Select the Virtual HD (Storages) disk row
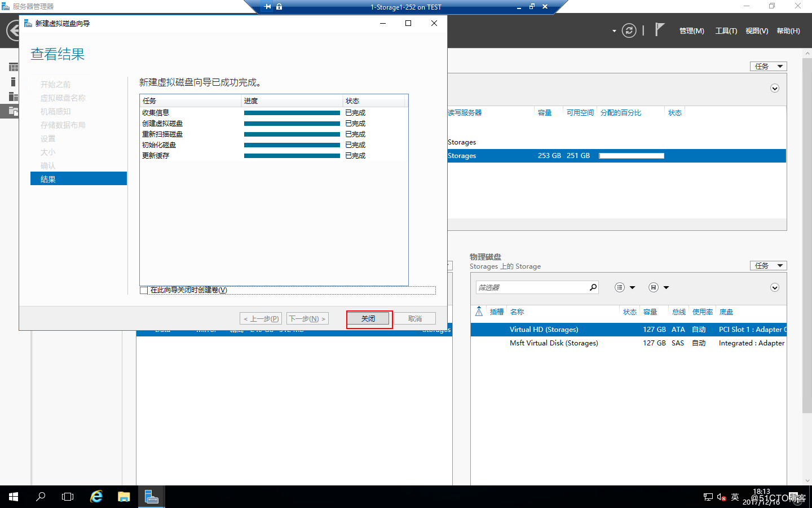812x508 pixels. 628,330
